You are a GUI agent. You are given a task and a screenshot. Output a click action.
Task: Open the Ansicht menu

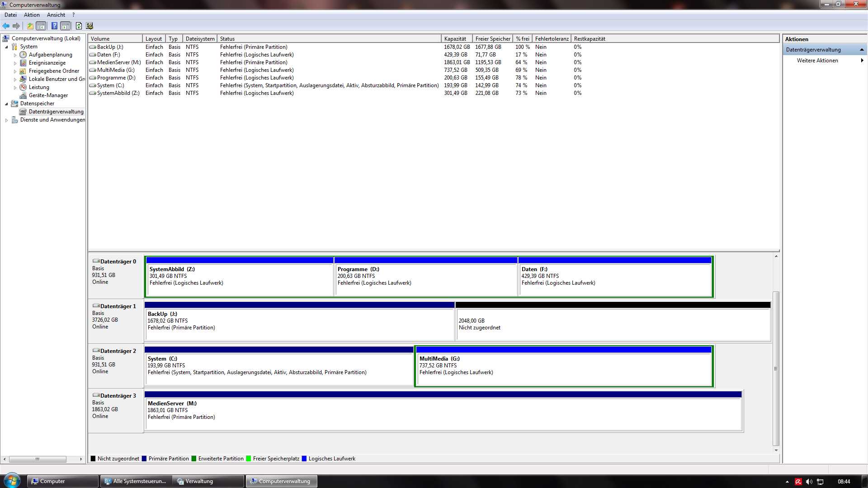(56, 15)
